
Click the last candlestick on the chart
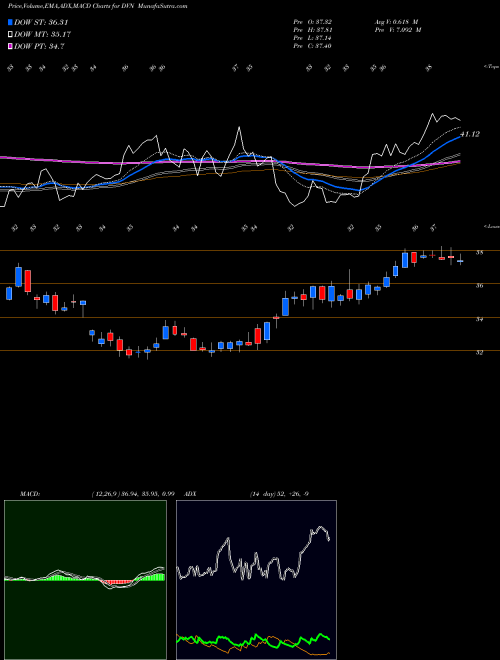pyautogui.click(x=460, y=261)
